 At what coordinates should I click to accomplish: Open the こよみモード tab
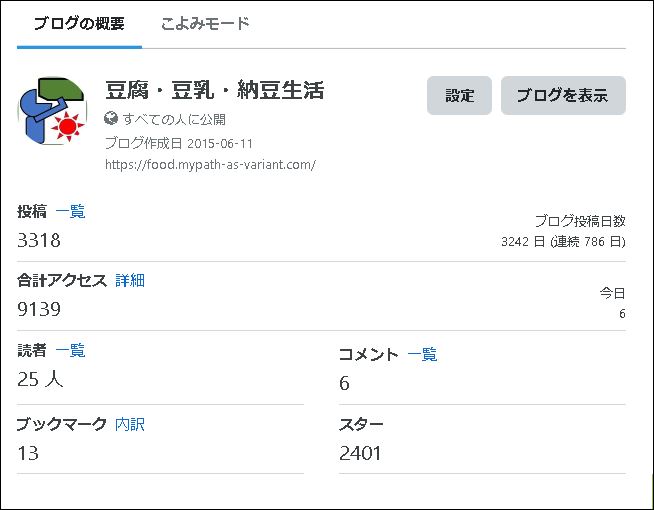coord(205,24)
